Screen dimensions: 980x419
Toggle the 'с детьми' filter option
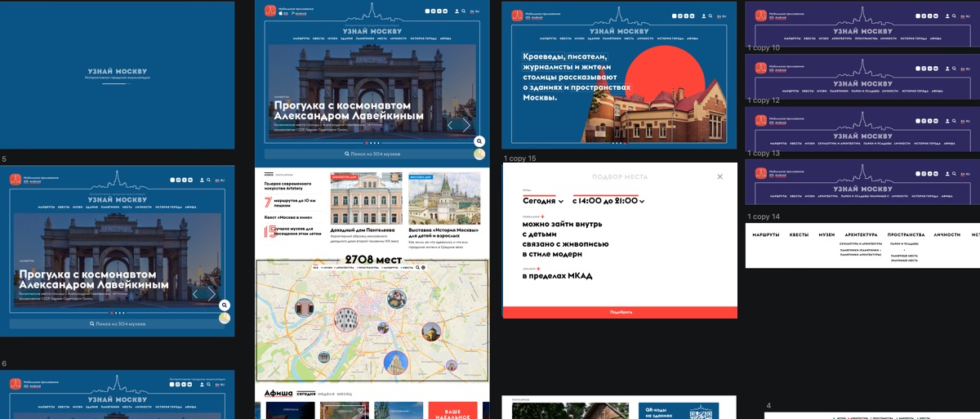tap(540, 234)
